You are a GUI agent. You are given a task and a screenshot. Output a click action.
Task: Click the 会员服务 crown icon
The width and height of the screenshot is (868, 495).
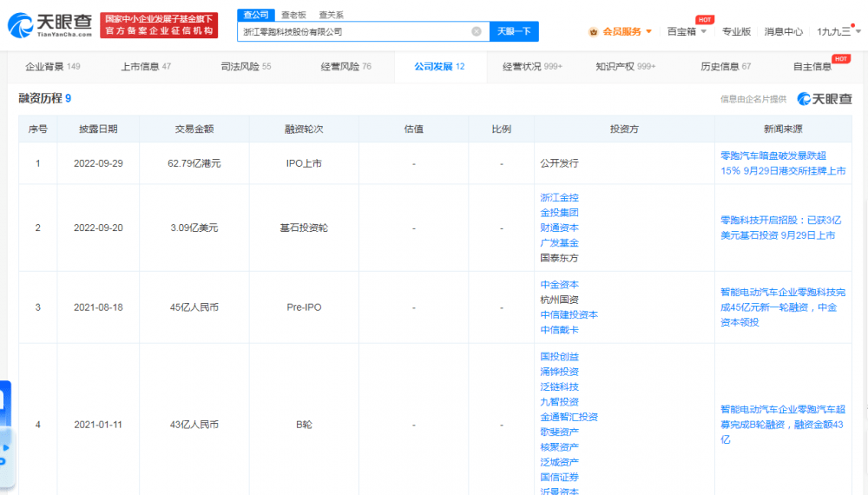594,31
